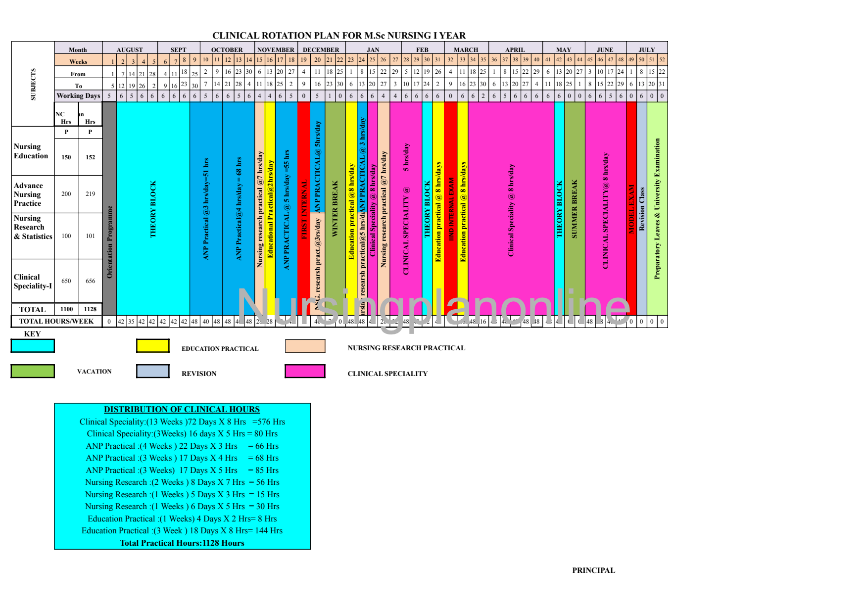
Task: Select the Revision Class column
Action: [643, 213]
